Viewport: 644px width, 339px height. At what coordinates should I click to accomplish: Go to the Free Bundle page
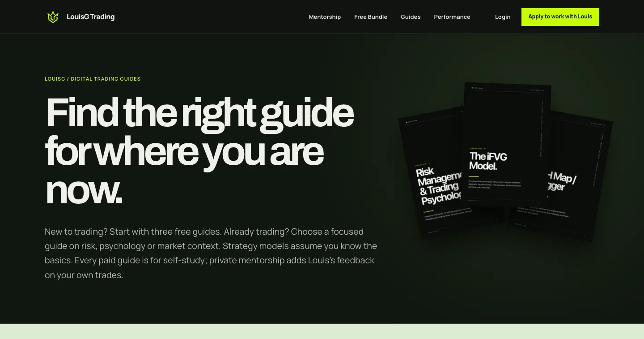[x=371, y=17]
